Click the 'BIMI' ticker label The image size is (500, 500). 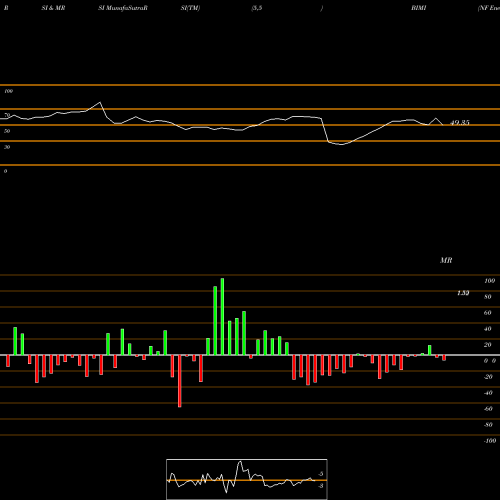(x=419, y=8)
